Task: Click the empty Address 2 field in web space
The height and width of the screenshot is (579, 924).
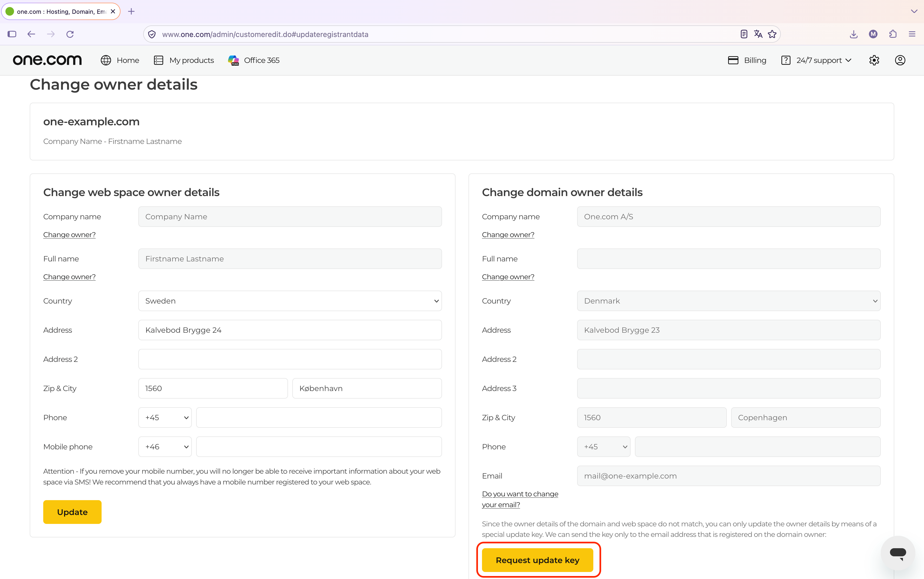Action: pos(290,359)
